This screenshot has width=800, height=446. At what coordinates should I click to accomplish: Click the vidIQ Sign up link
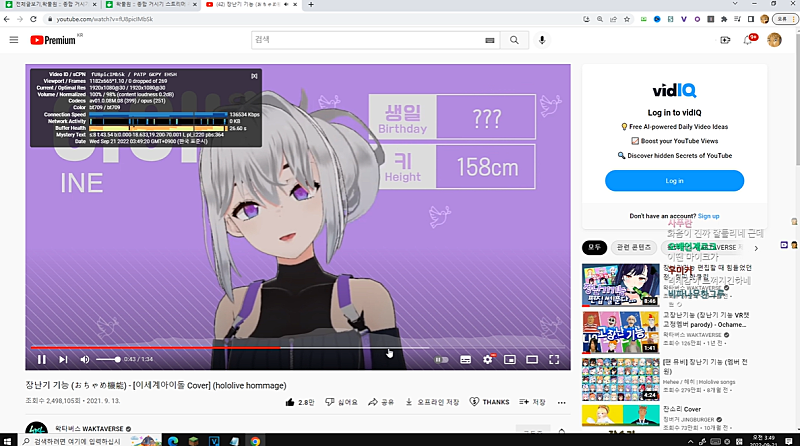pyautogui.click(x=709, y=216)
